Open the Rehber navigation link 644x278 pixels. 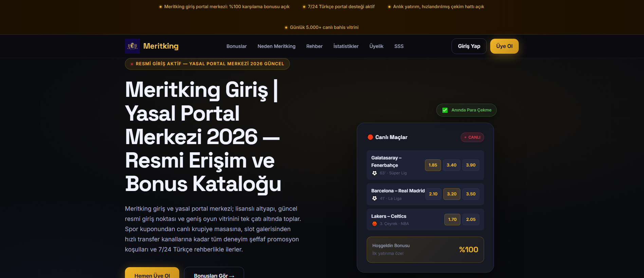[x=314, y=46]
